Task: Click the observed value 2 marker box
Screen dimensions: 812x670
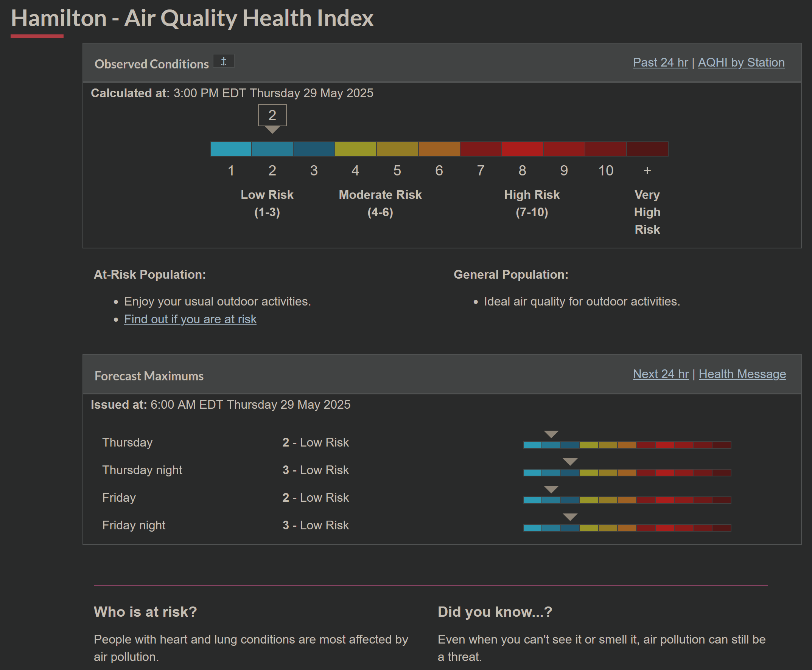Action: point(272,115)
